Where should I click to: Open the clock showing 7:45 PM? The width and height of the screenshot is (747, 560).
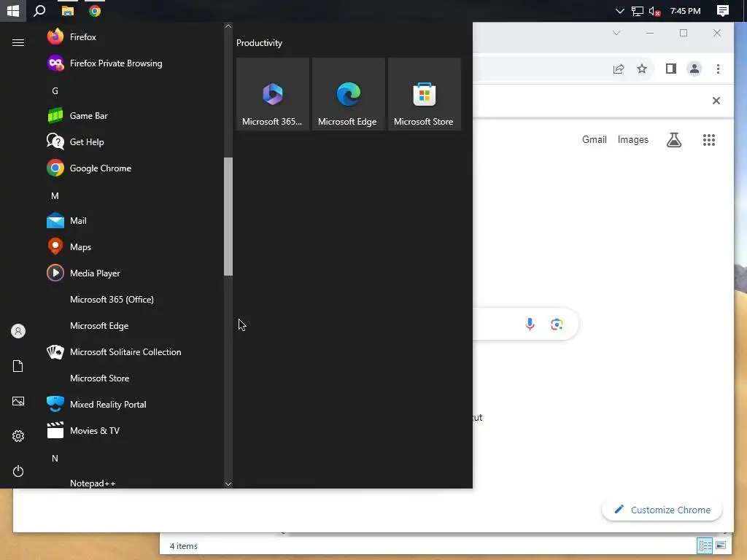(x=685, y=10)
